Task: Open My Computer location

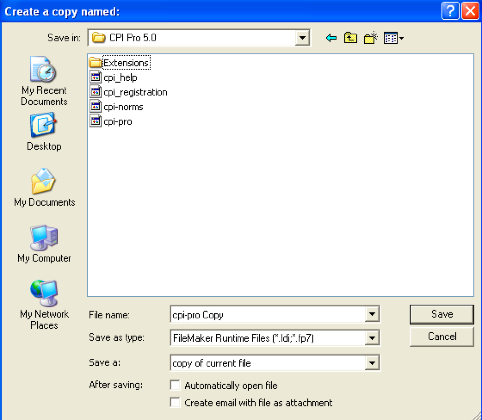Action: click(44, 244)
